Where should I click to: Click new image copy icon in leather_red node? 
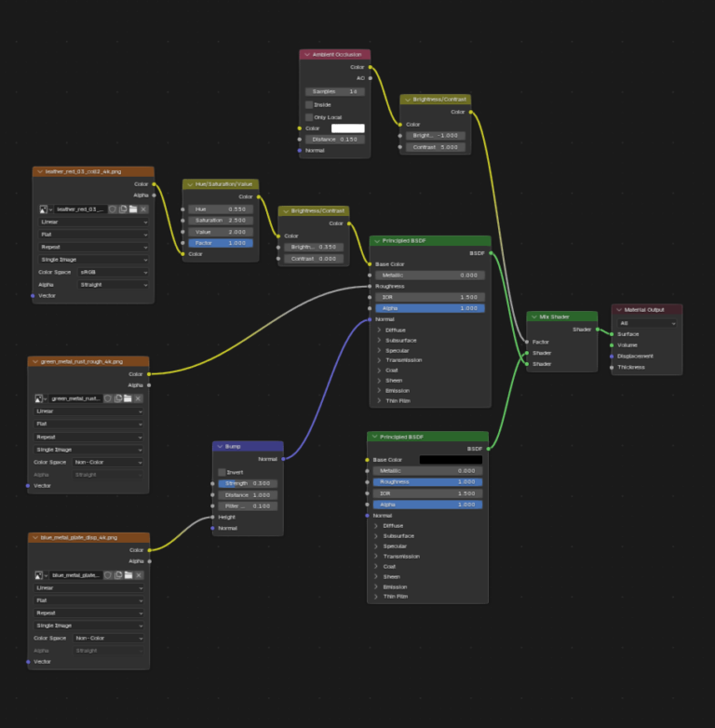click(x=123, y=209)
